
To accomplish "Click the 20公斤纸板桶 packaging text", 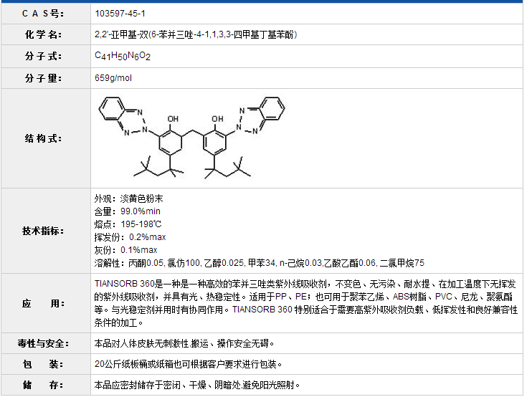I will [189, 364].
